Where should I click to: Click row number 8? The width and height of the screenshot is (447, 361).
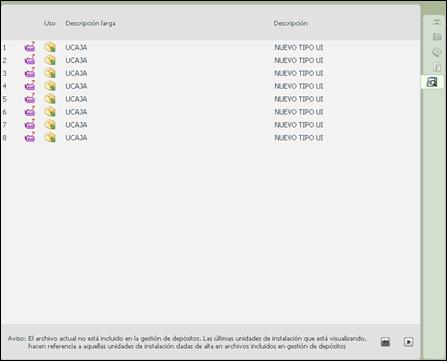click(4, 138)
